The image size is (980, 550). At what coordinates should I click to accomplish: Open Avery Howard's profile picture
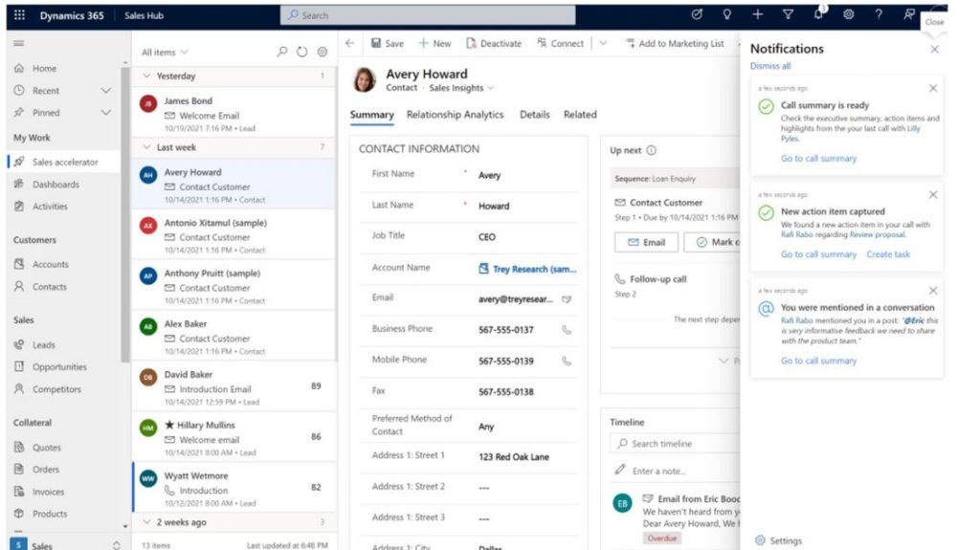[x=365, y=80]
